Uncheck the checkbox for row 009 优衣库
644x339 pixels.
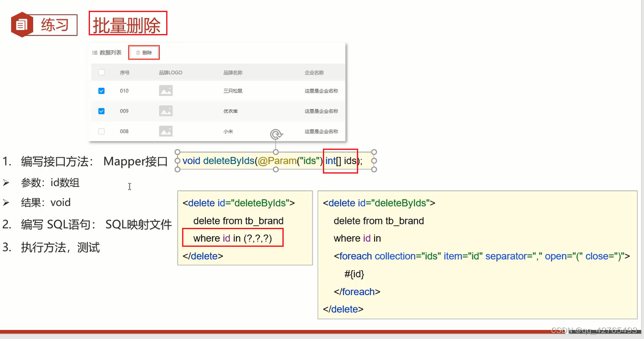coord(102,111)
